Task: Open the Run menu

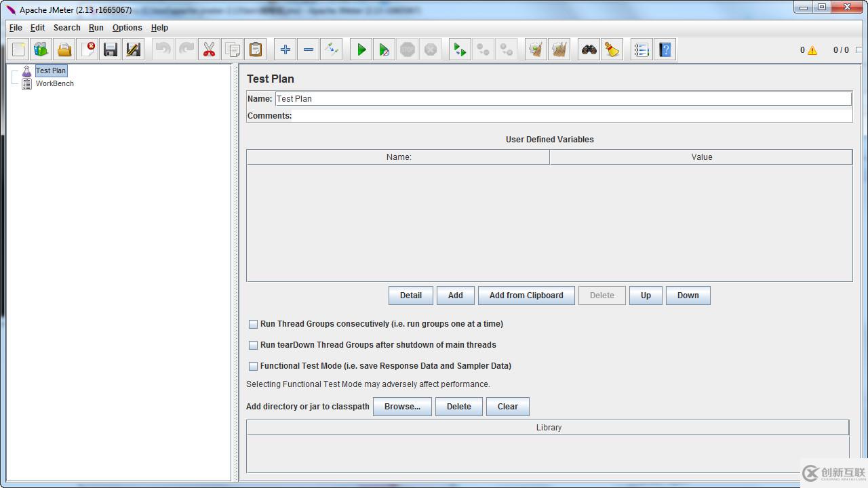Action: coord(96,28)
